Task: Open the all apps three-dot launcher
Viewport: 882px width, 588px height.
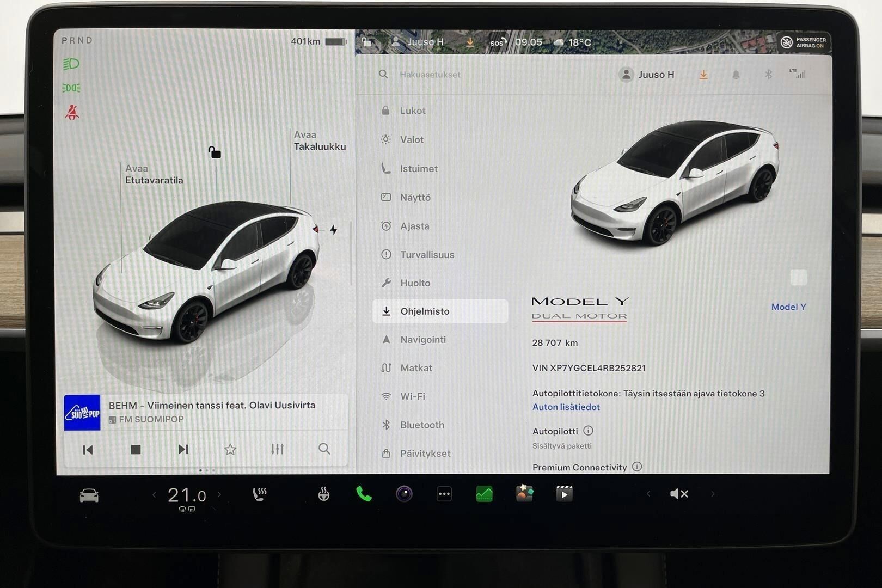Action: click(444, 494)
